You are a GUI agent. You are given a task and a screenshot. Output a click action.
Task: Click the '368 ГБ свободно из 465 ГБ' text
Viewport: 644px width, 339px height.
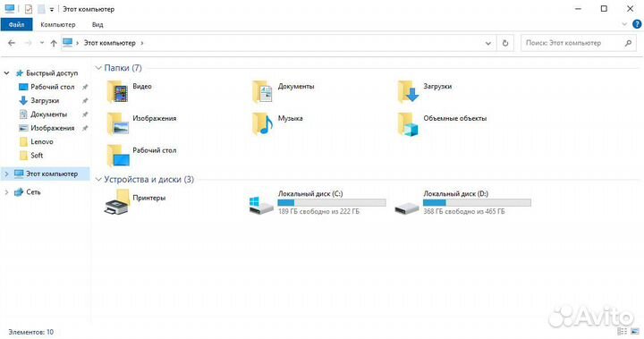click(464, 211)
